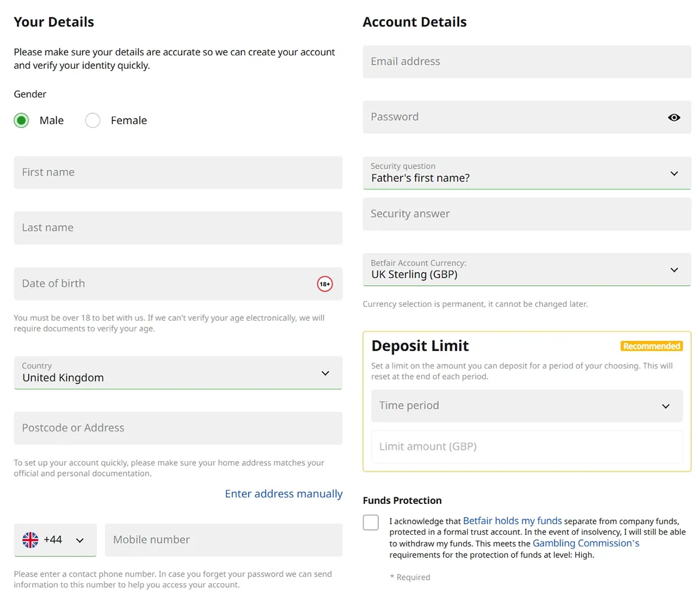700x596 pixels.
Task: Select the Female gender radio button
Action: (x=92, y=120)
